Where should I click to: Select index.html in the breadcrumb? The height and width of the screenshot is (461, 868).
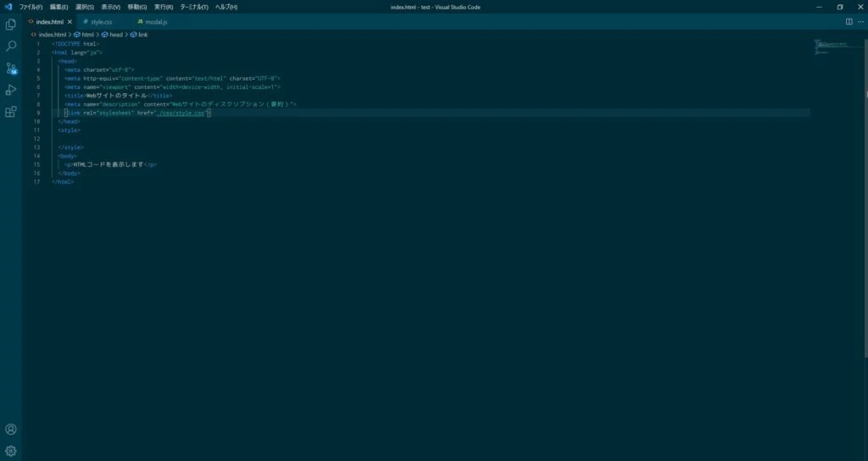click(x=52, y=34)
